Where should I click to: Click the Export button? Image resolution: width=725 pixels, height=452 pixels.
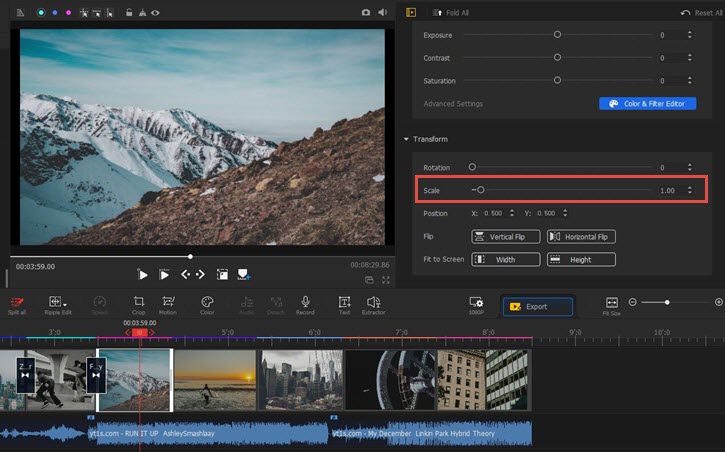(x=538, y=306)
